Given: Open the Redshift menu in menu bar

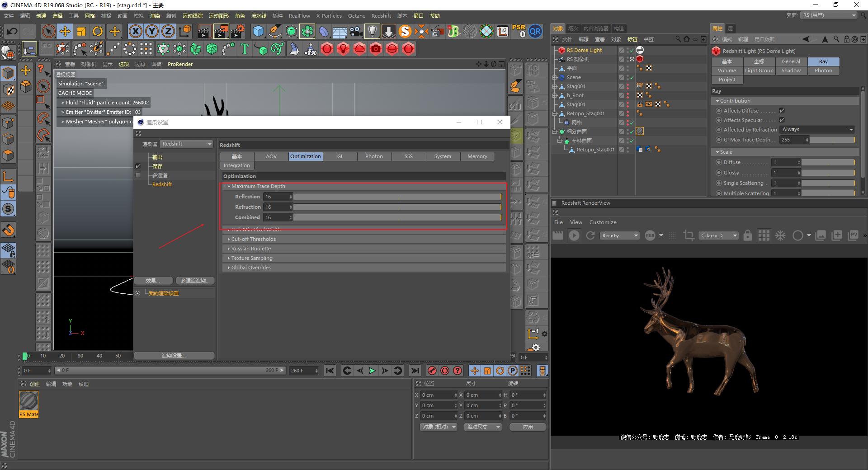Looking at the screenshot, I should tap(381, 16).
